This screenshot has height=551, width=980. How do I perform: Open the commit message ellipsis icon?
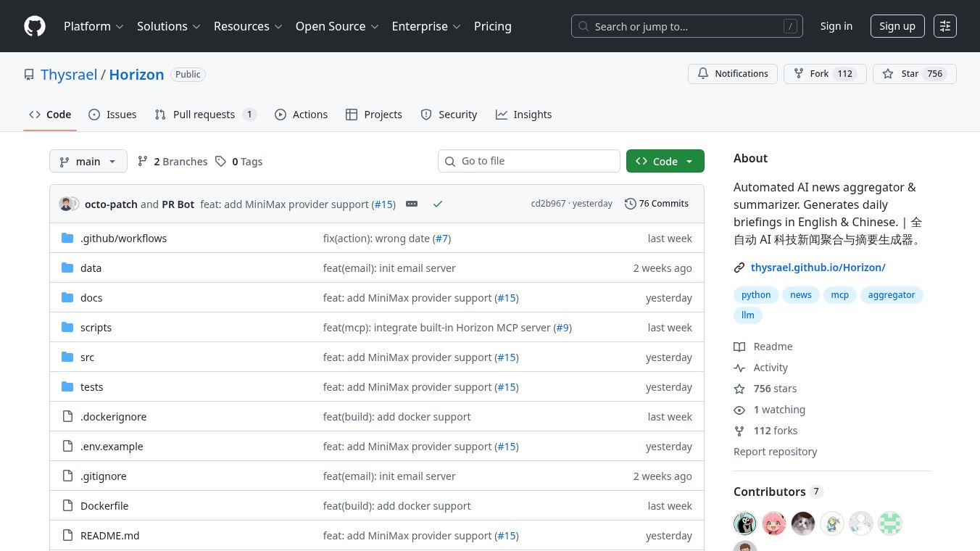412,204
